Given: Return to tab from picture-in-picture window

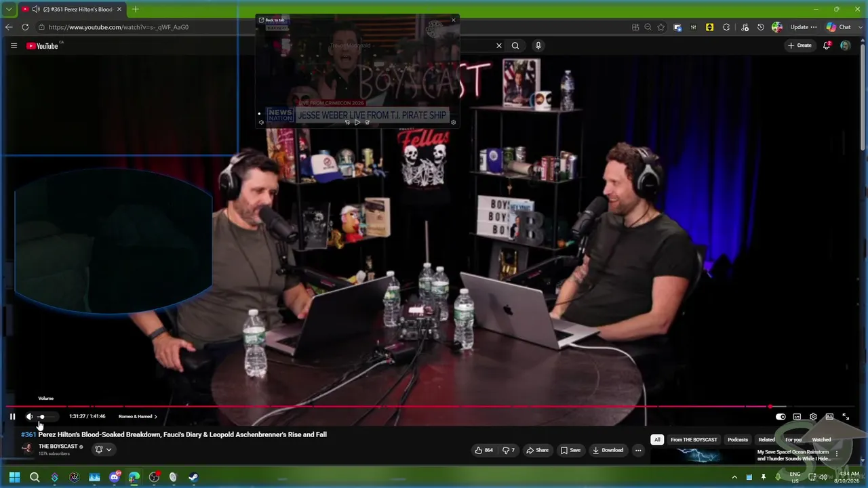Looking at the screenshot, I should [x=271, y=20].
